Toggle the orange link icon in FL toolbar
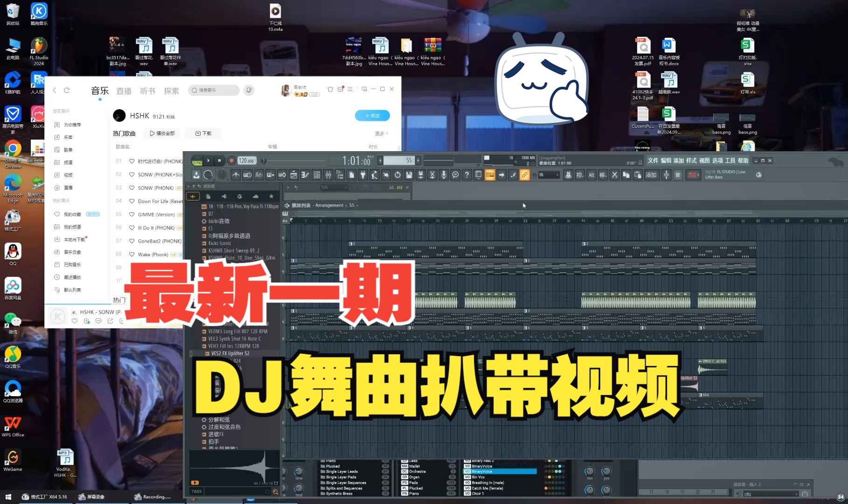The height and width of the screenshot is (504, 848). pos(525,175)
